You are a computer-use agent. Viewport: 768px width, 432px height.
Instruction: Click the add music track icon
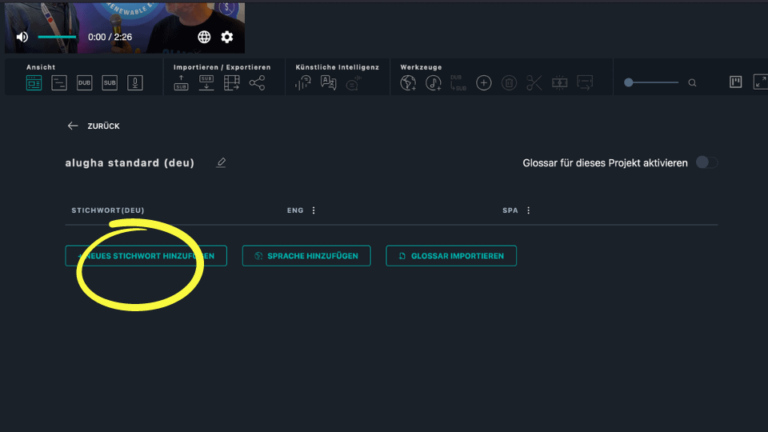click(433, 83)
